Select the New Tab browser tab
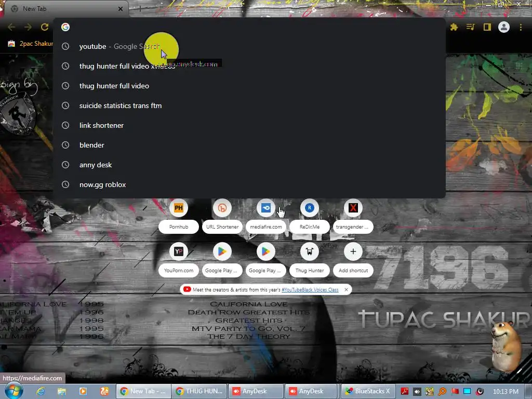The width and height of the screenshot is (532, 399). tap(66, 9)
